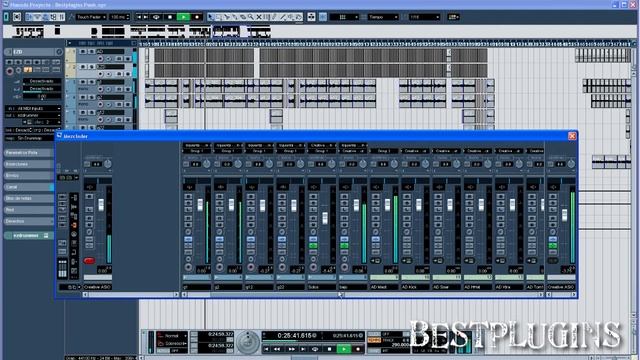Toggle Cycle in the top toolbar

point(156,17)
